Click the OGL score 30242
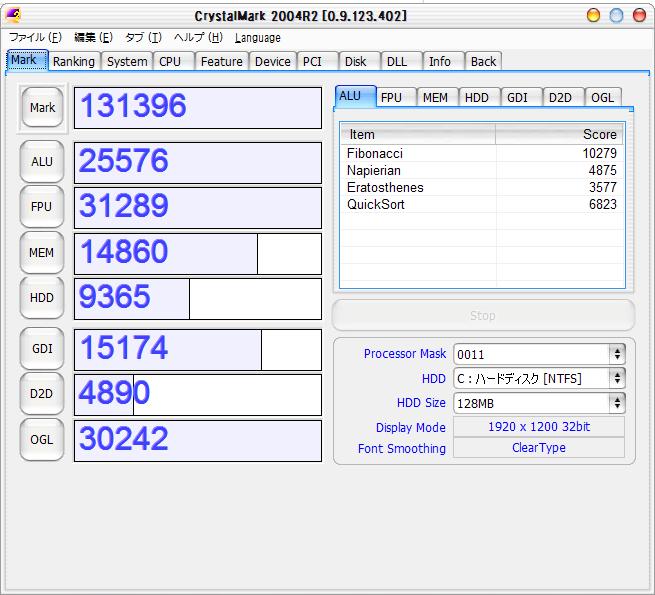The width and height of the screenshot is (655, 595). coord(198,440)
